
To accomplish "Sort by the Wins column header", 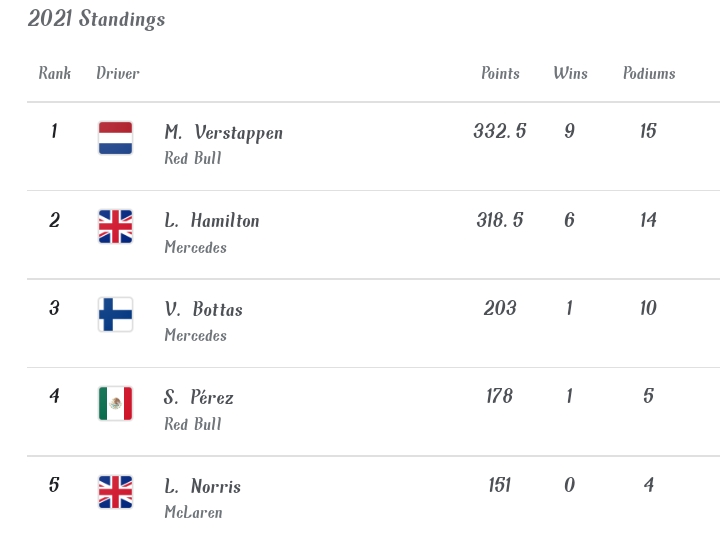I will [570, 73].
